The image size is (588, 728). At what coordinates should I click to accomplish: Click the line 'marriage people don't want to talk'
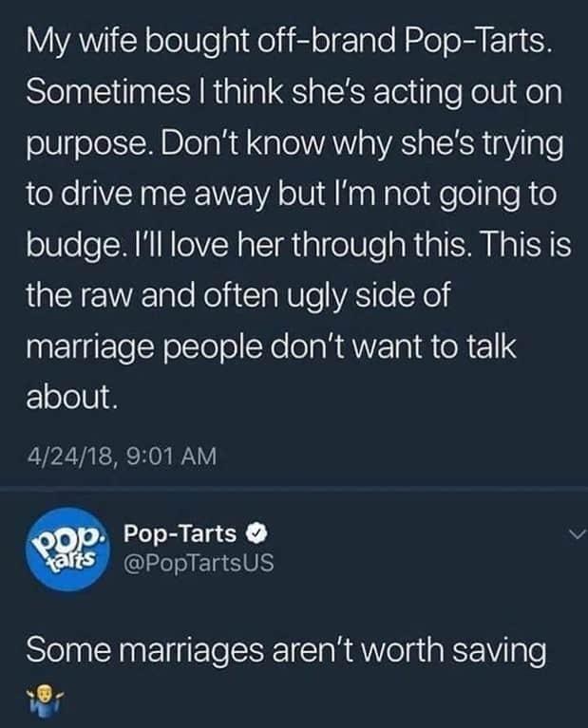(x=272, y=346)
